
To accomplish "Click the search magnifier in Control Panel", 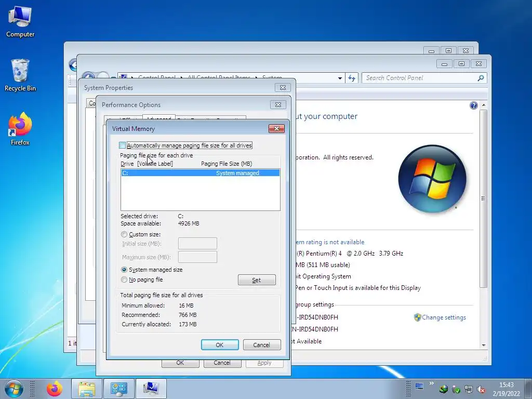I will (x=481, y=78).
